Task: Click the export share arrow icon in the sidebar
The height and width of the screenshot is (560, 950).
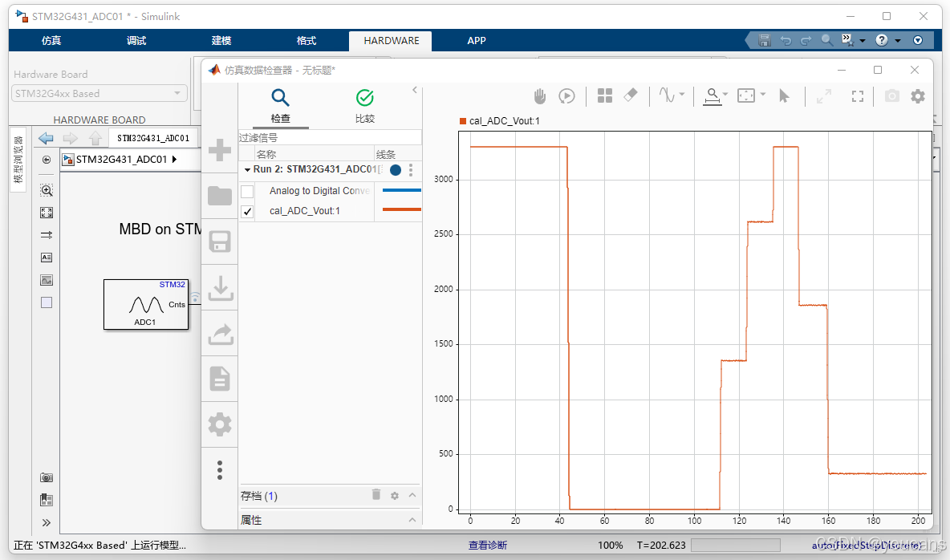Action: point(220,334)
